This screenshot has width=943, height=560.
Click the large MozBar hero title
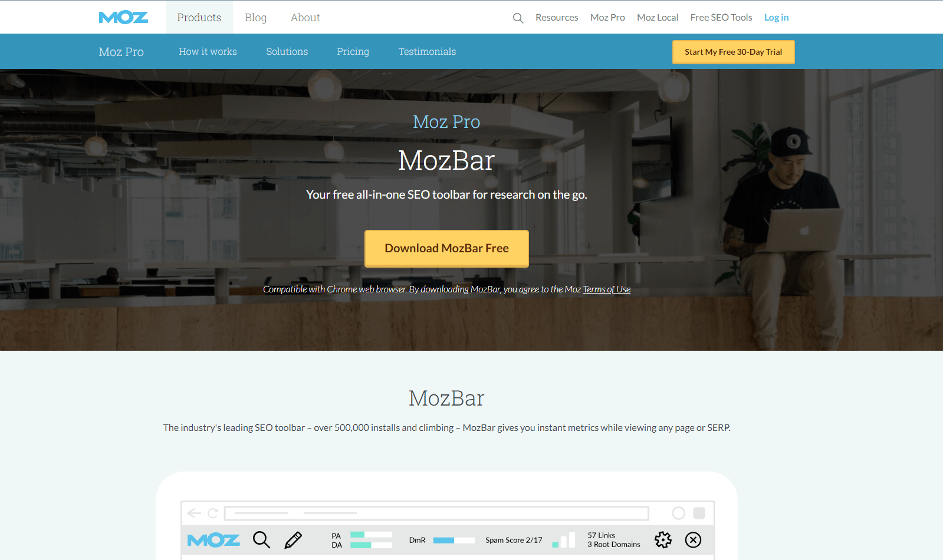click(446, 160)
